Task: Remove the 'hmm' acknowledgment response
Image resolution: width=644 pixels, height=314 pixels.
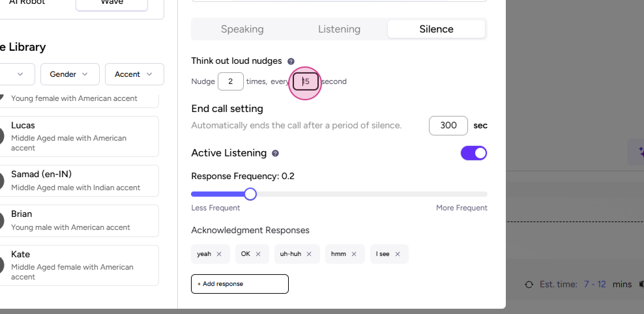Action: [x=354, y=254]
